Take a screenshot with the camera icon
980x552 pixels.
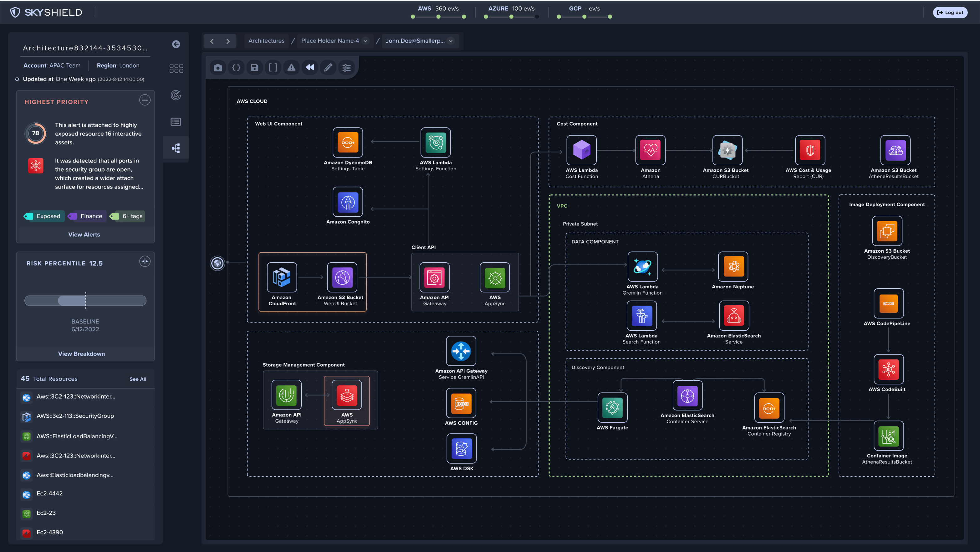point(217,67)
